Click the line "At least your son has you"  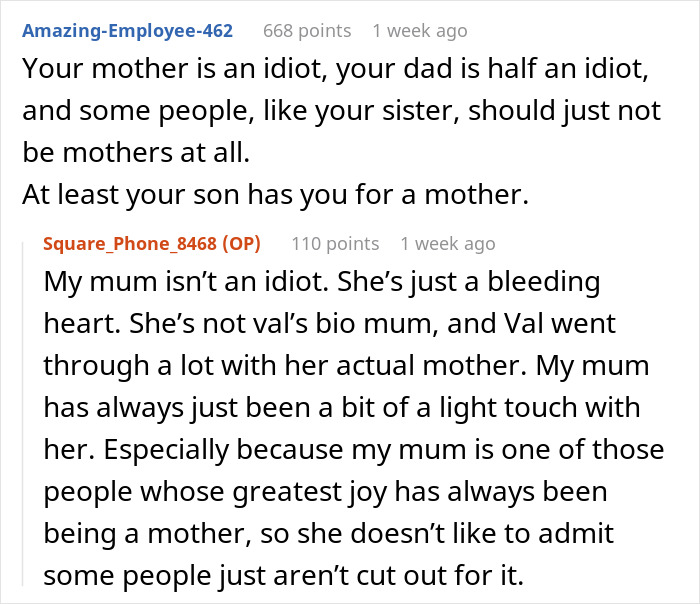click(x=274, y=195)
